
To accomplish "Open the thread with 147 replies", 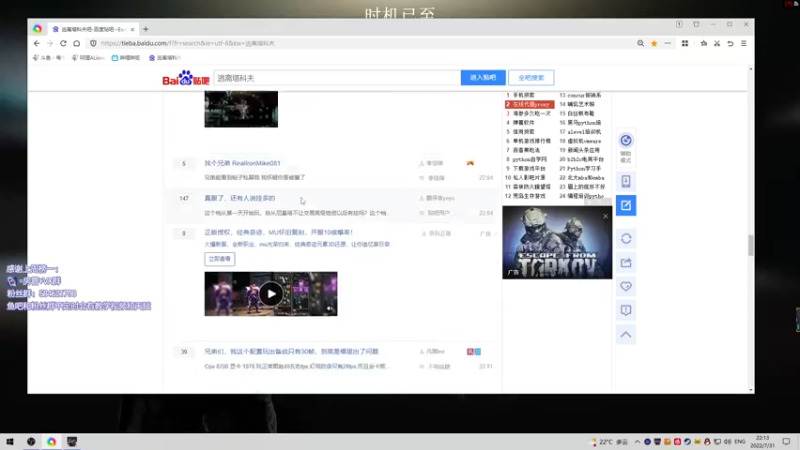I will pos(240,198).
